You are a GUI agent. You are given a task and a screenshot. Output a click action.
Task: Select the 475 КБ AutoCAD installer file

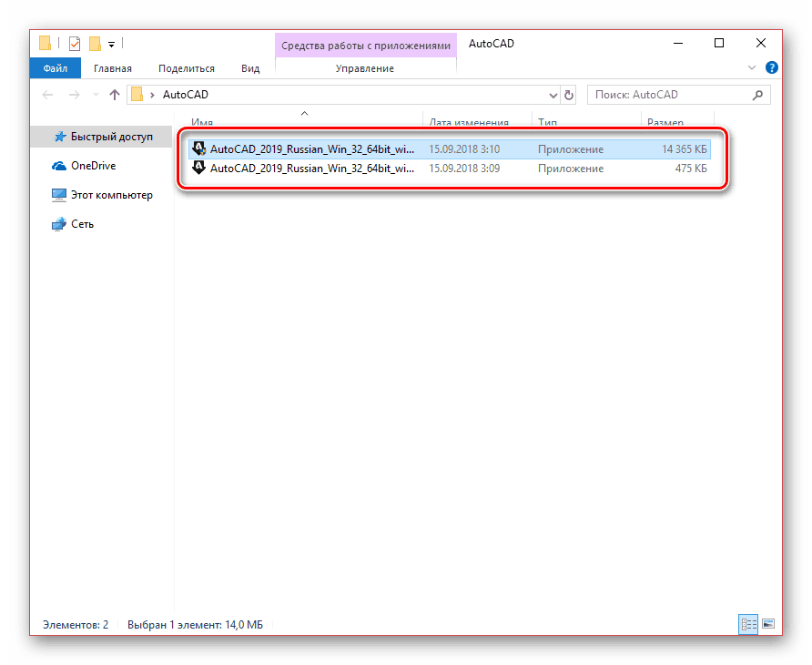(450, 169)
